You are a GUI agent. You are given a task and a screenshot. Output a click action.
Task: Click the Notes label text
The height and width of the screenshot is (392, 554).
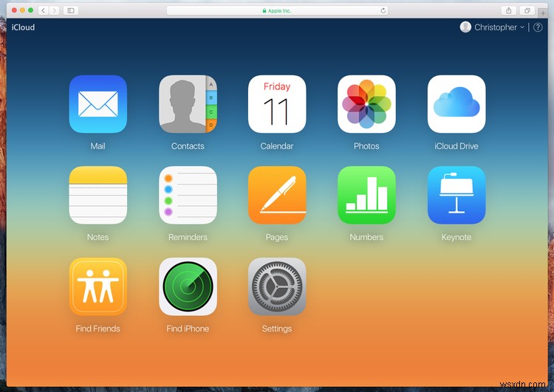click(x=98, y=237)
